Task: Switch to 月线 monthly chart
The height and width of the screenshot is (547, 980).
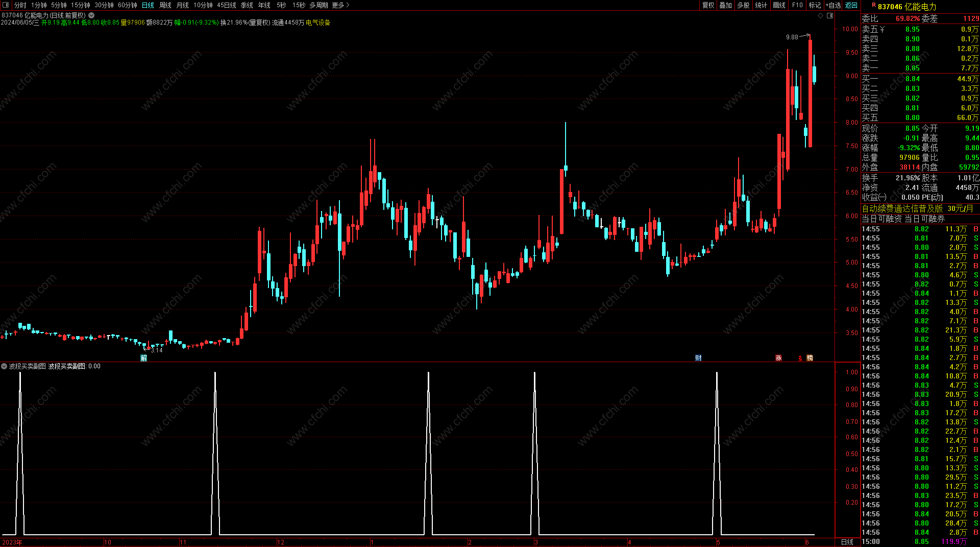Action: 183,5
